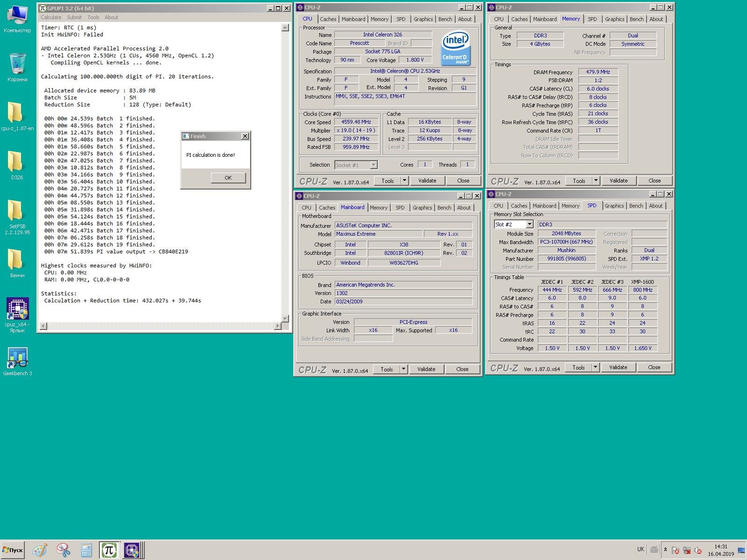Expand Tools dropdown arrow in SPD window
This screenshot has width=747, height=560.
595,367
